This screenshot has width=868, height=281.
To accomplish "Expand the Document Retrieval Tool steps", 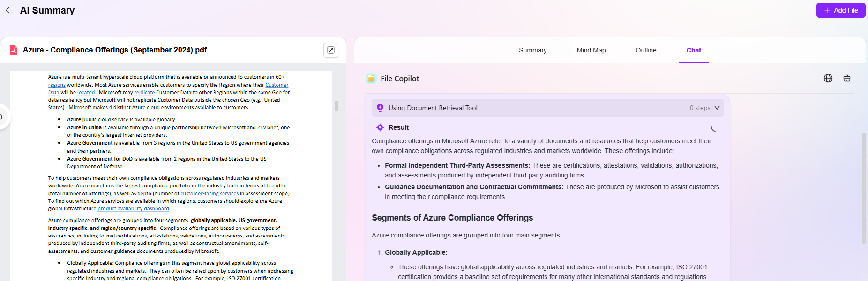I will pyautogui.click(x=717, y=108).
